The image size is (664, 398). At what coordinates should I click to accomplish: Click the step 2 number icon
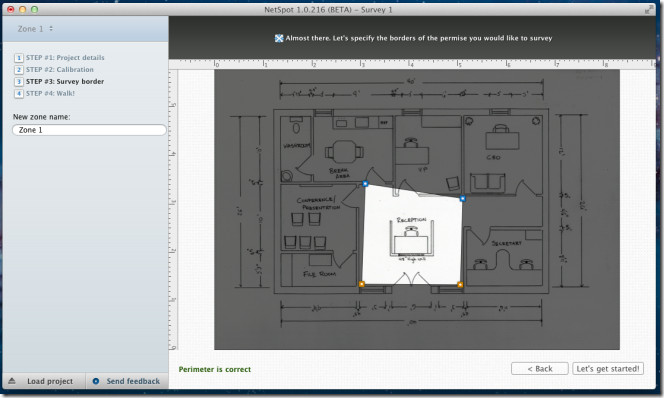point(19,69)
